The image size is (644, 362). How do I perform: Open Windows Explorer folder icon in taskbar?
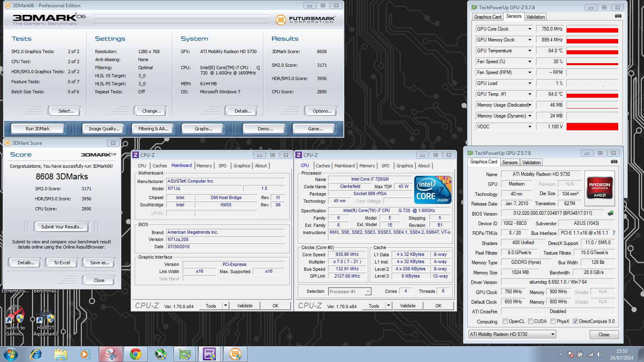point(61,354)
